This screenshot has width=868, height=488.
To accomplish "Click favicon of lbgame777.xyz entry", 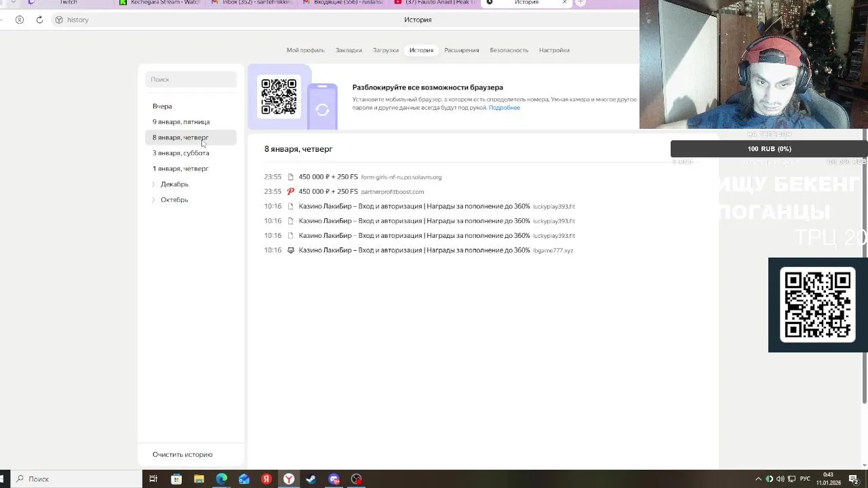I will 290,250.
